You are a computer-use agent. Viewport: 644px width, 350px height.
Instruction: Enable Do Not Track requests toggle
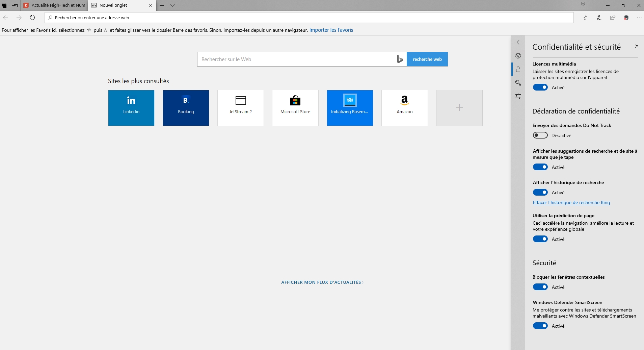540,135
